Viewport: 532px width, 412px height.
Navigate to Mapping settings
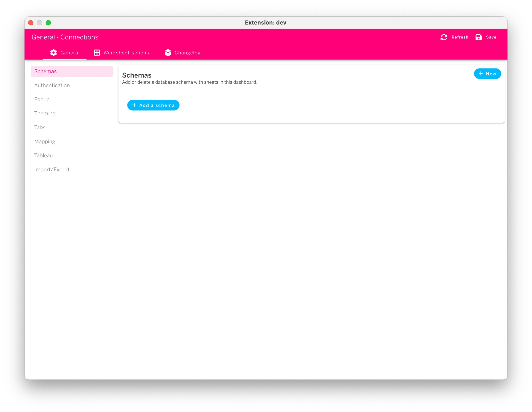coord(45,142)
